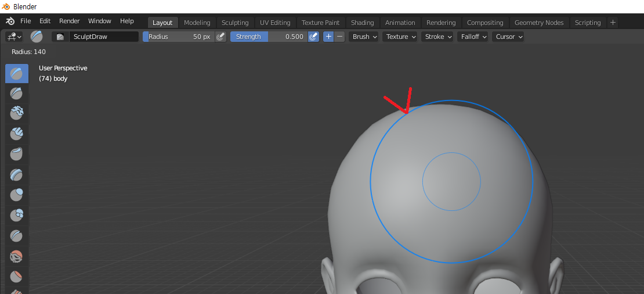Switch to the UV Editing workspace tab
This screenshot has height=294, width=644.
click(x=275, y=23)
